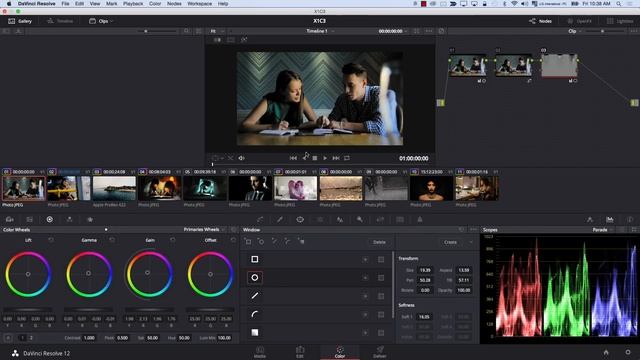Expand the Clips dropdown arrow
The height and width of the screenshot is (360, 640).
[x=111, y=21]
